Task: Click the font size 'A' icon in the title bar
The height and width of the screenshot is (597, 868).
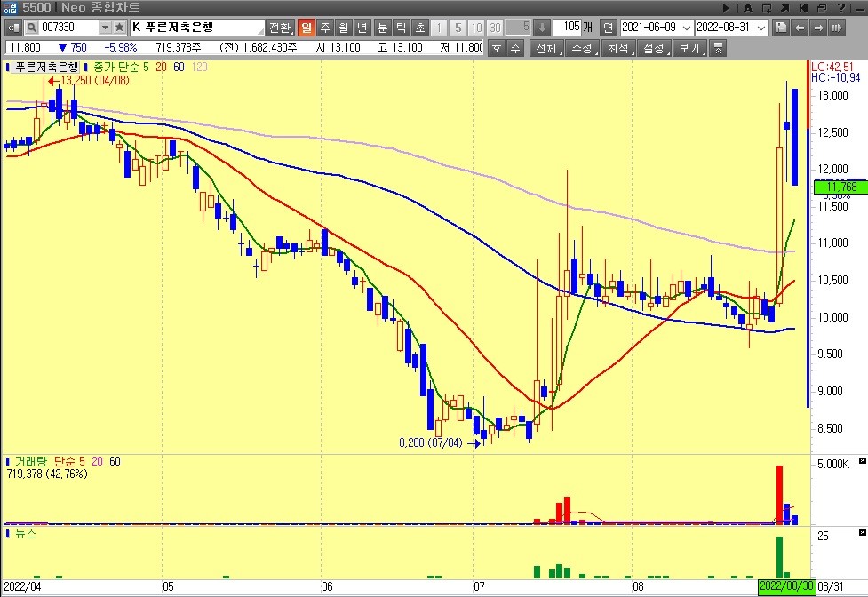Action: tap(747, 8)
